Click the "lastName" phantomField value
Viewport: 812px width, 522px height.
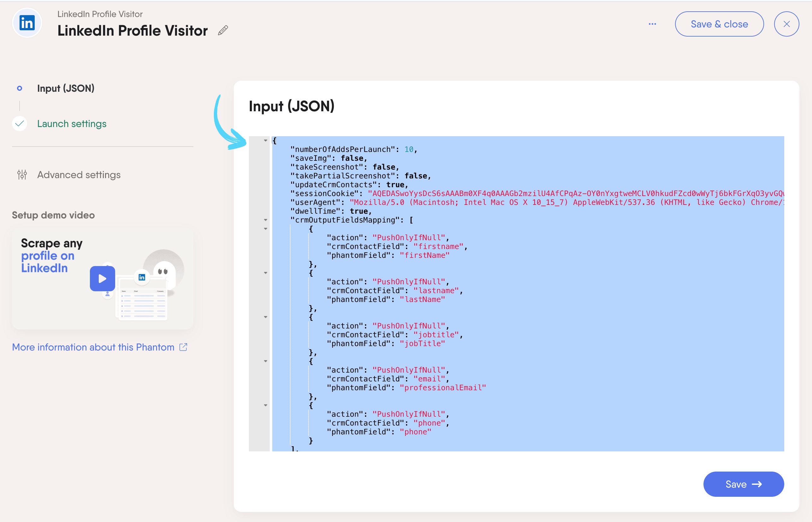point(422,299)
